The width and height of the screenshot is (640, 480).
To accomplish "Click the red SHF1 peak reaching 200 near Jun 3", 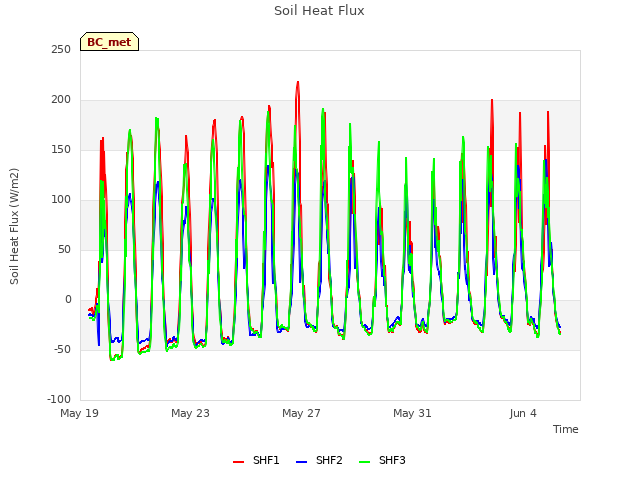I will coord(492,100).
